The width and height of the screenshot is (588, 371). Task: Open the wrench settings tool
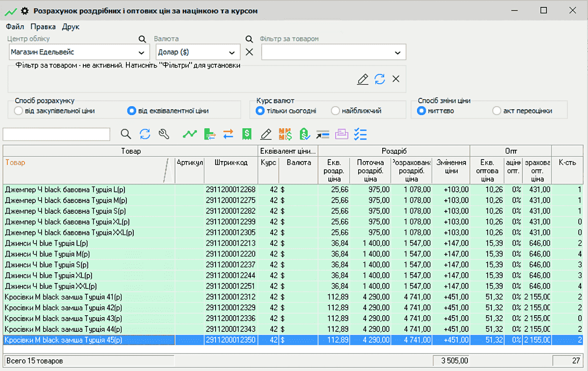coord(164,134)
